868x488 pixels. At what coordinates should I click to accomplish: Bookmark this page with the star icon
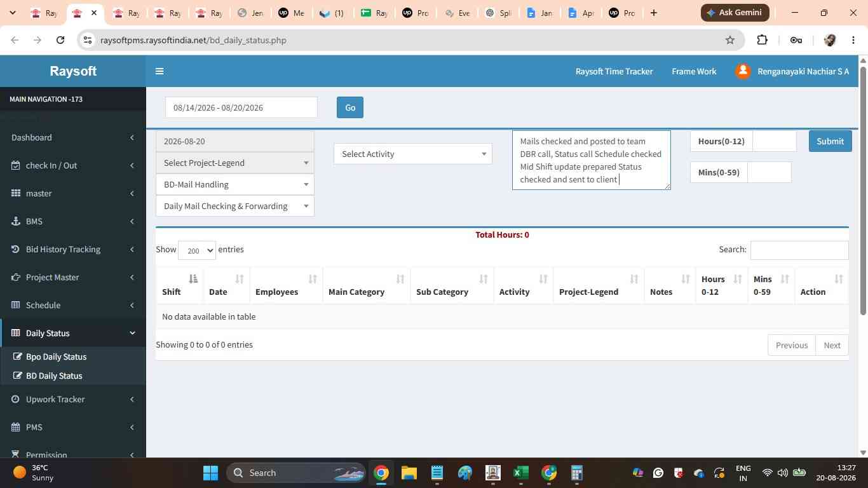pos(730,40)
